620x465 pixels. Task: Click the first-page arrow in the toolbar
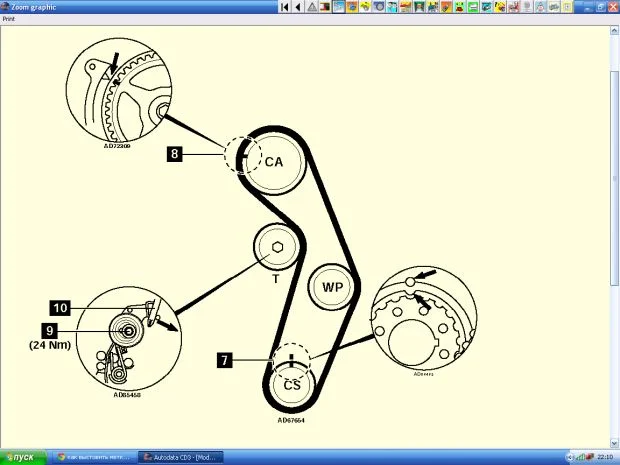click(285, 6)
